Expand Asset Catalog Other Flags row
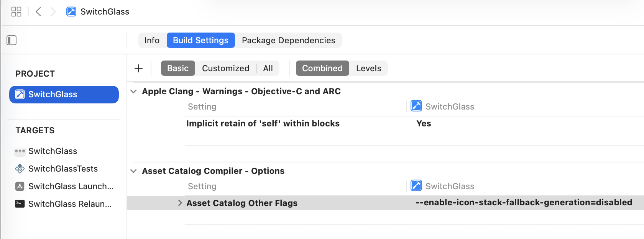This screenshot has width=644, height=239. 180,203
